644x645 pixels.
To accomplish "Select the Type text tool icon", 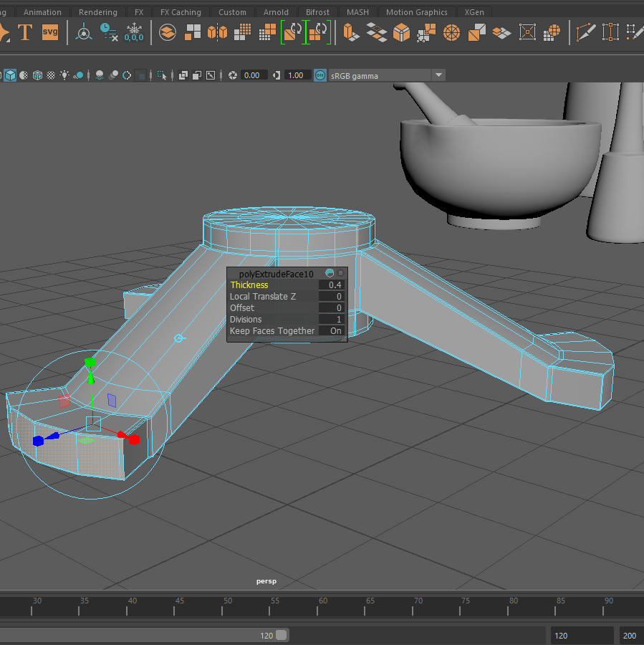I will [x=25, y=32].
